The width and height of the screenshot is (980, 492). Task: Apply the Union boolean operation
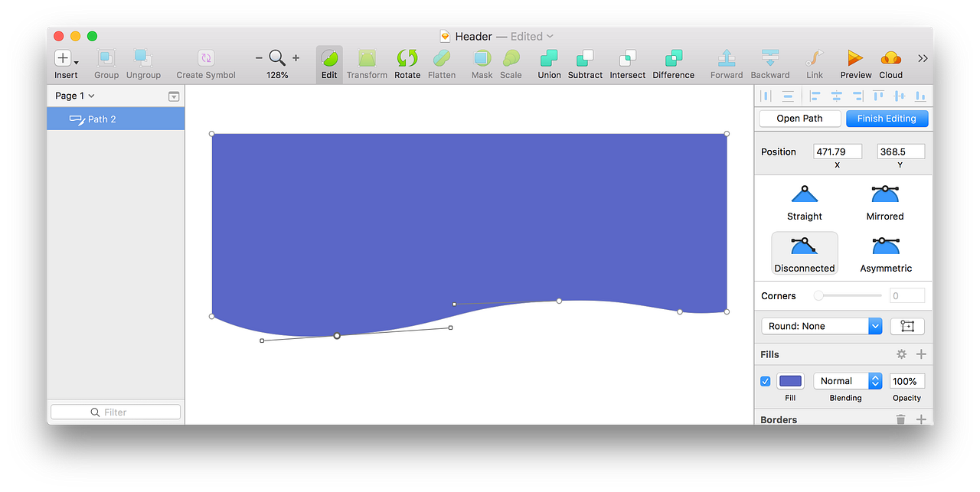548,64
